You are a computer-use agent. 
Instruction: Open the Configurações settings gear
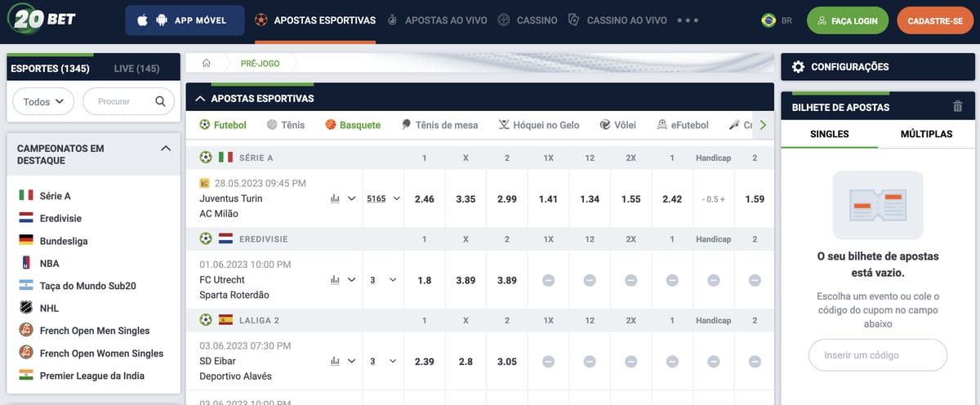[x=798, y=67]
